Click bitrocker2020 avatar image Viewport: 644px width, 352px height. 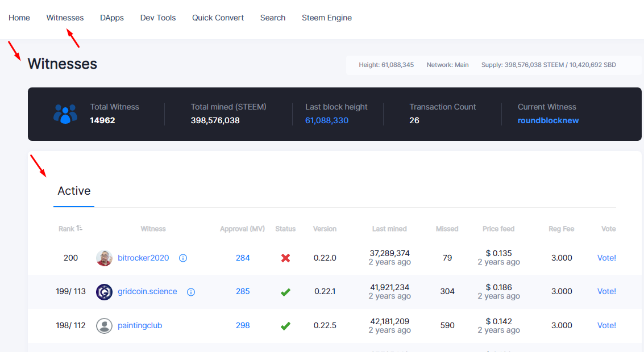pyautogui.click(x=105, y=258)
